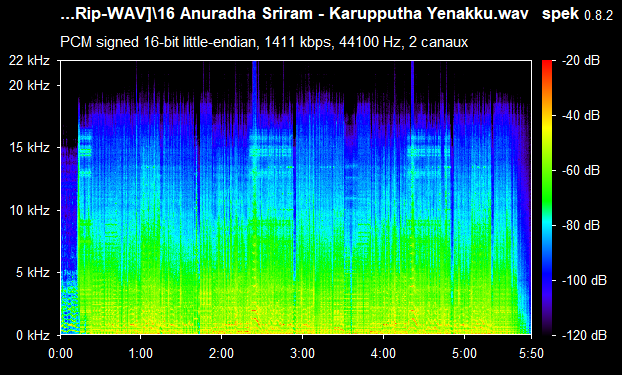Click the -60 dB legend label
The width and height of the screenshot is (622, 375).
point(581,171)
